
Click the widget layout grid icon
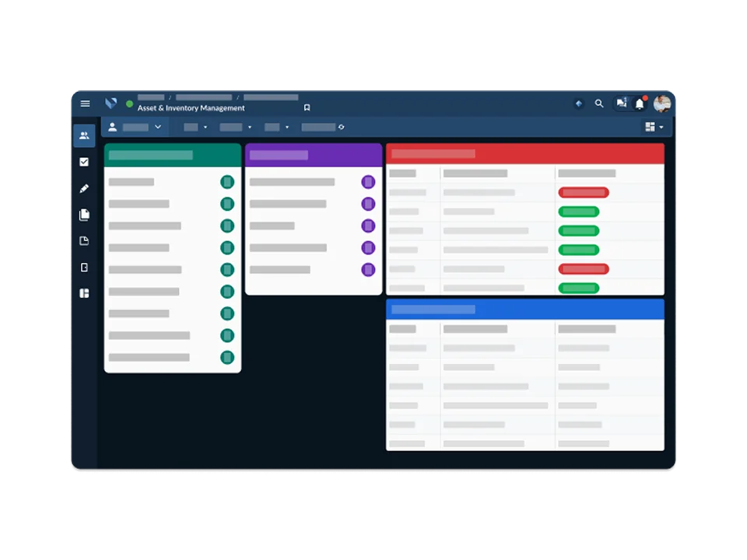point(650,127)
